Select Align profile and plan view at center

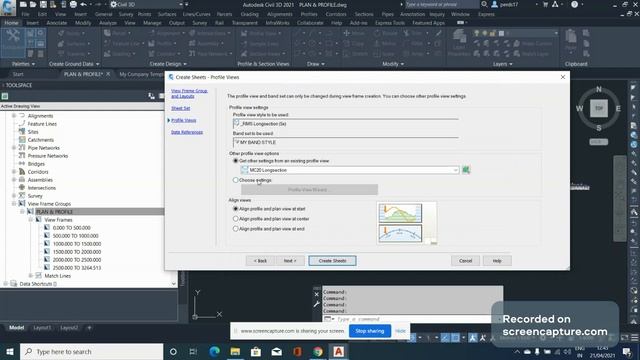click(x=236, y=219)
